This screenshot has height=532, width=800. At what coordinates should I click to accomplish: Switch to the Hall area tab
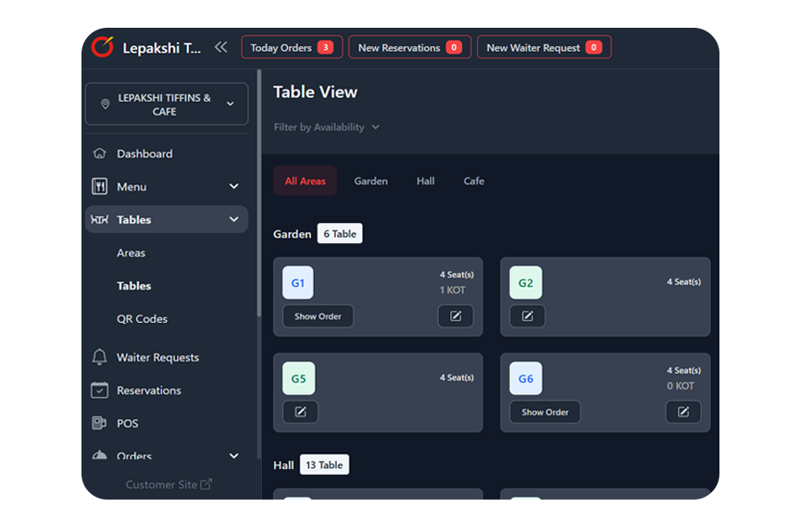[x=425, y=181]
